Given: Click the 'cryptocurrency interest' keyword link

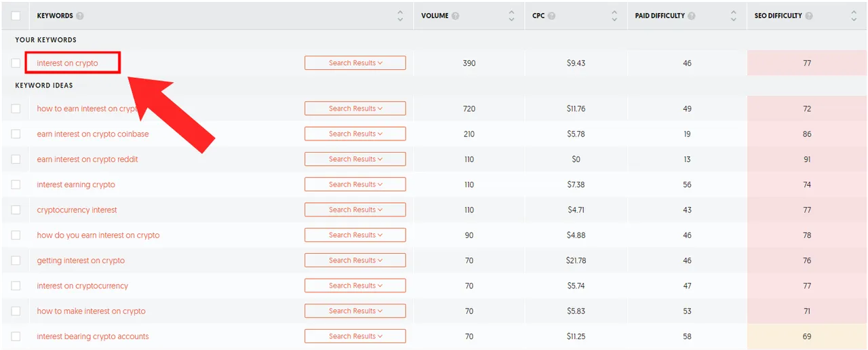Looking at the screenshot, I should point(77,210).
